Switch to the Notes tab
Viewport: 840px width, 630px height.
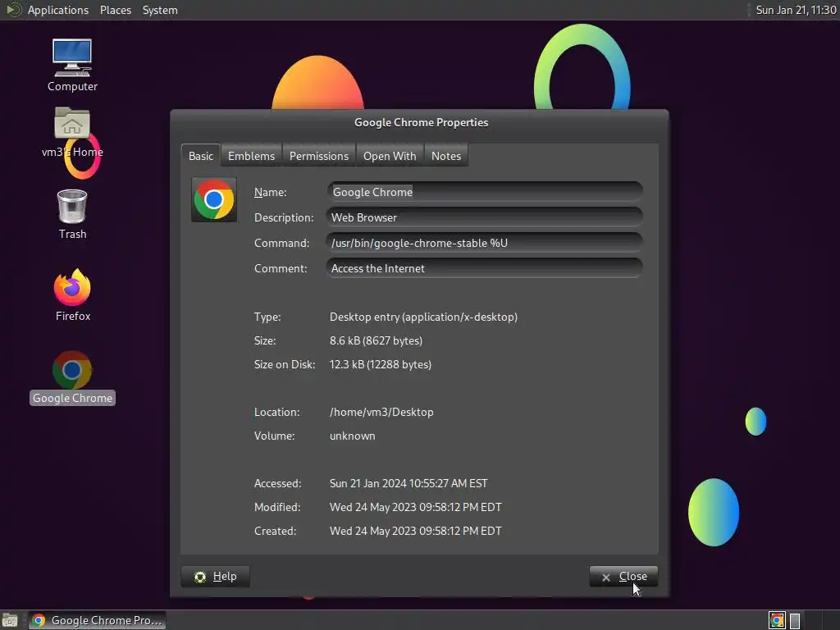coord(446,156)
